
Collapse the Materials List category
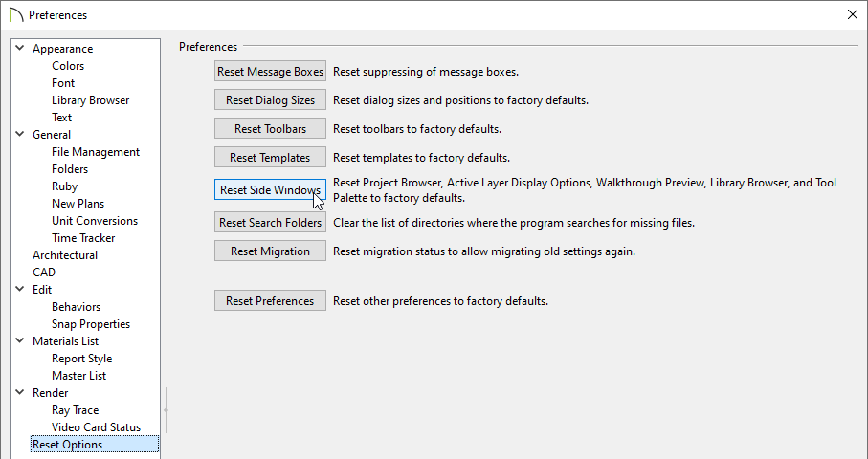(20, 341)
